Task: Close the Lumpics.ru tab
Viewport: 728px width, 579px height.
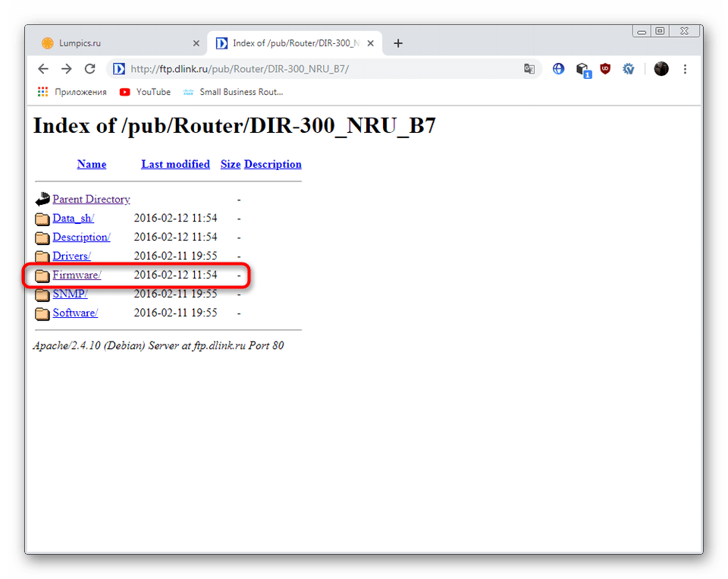Action: (196, 43)
